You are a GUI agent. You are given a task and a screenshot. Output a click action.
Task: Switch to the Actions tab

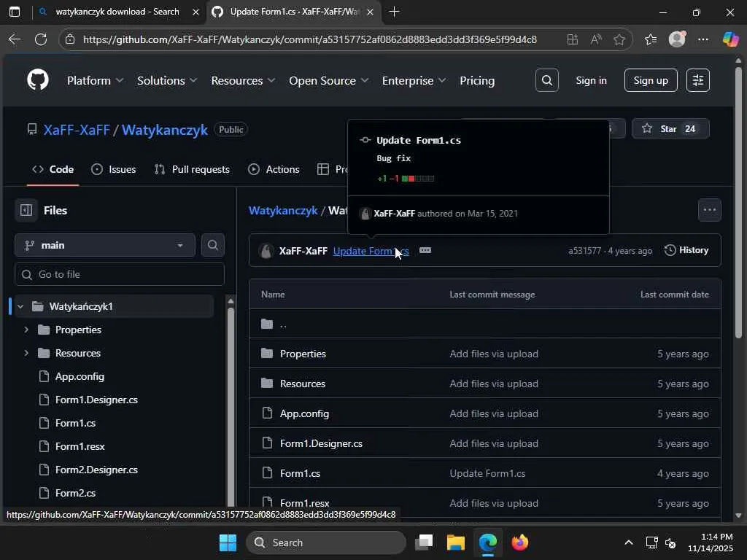pyautogui.click(x=274, y=169)
